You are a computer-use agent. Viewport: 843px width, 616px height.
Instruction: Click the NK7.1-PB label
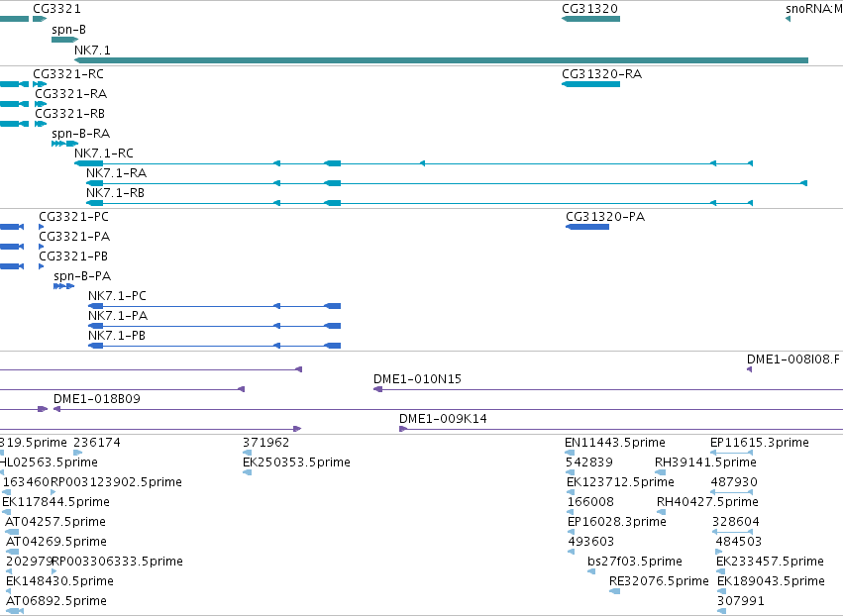tap(117, 336)
